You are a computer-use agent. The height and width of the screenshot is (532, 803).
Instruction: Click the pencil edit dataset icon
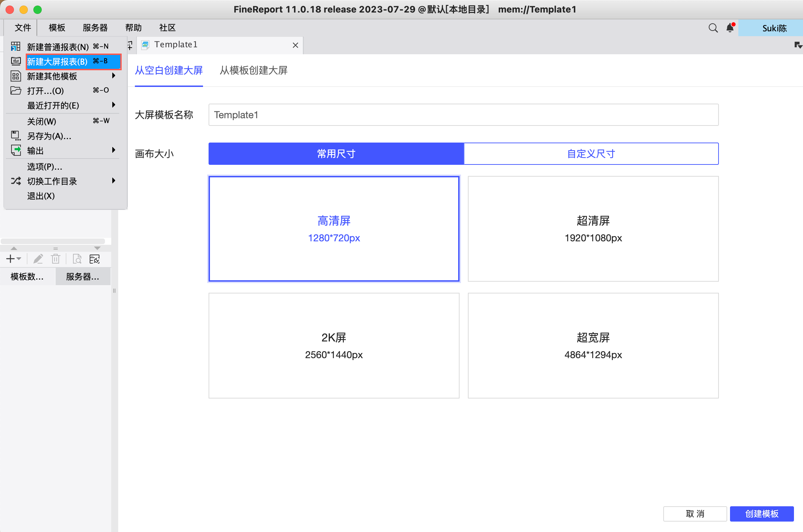coord(38,259)
